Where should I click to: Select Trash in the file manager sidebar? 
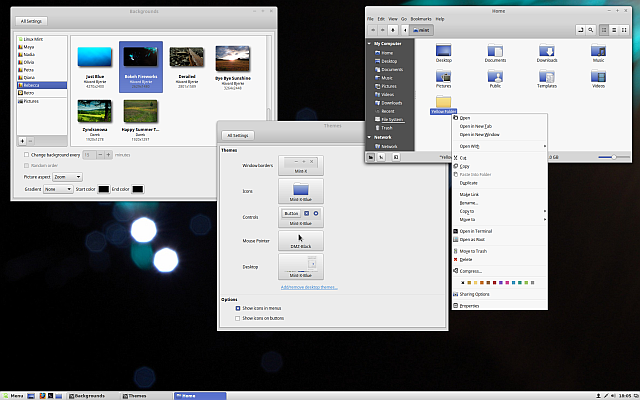pyautogui.click(x=386, y=127)
